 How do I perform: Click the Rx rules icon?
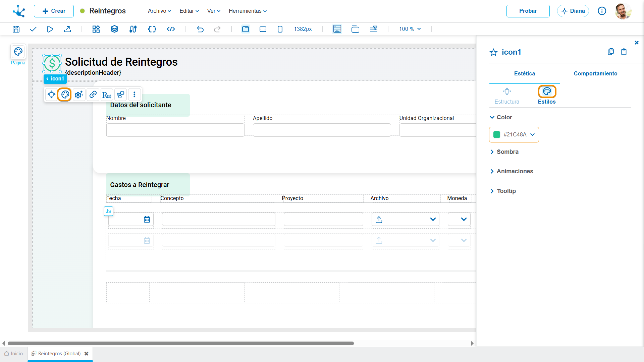coord(107,95)
